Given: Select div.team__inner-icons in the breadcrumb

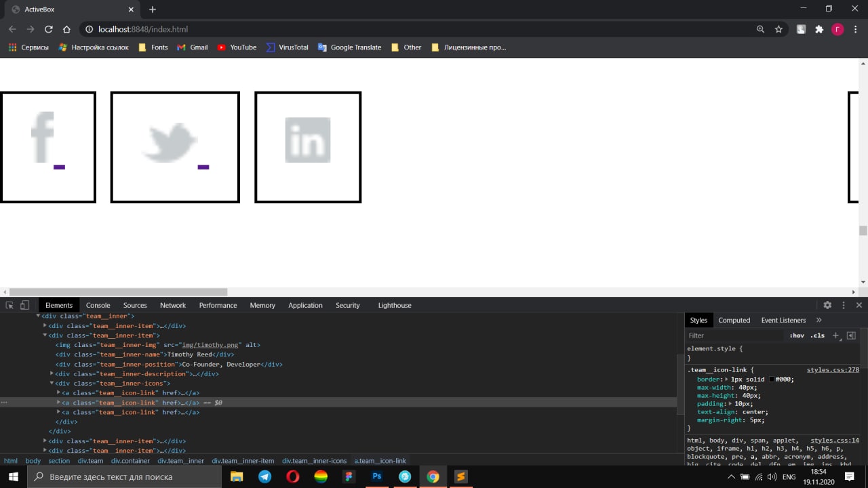Looking at the screenshot, I should 315,461.
